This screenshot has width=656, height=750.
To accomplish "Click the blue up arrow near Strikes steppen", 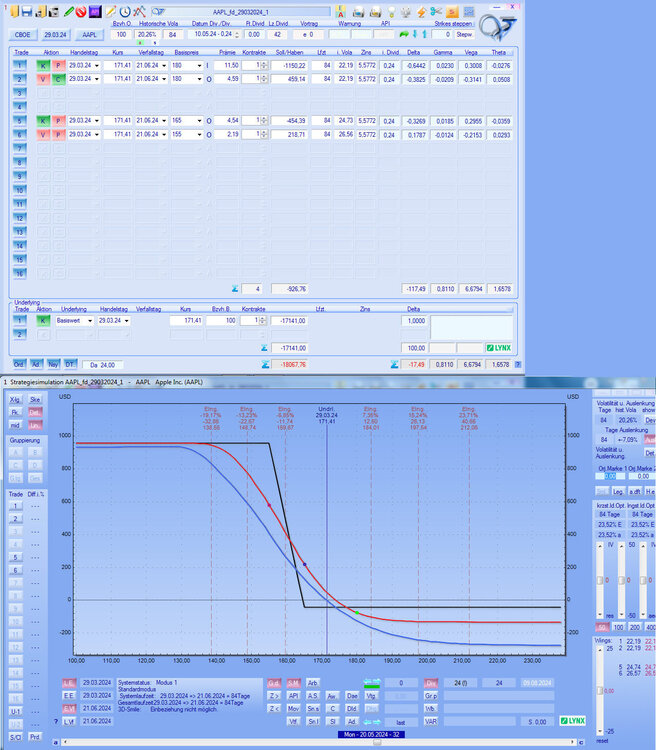I will (x=424, y=34).
